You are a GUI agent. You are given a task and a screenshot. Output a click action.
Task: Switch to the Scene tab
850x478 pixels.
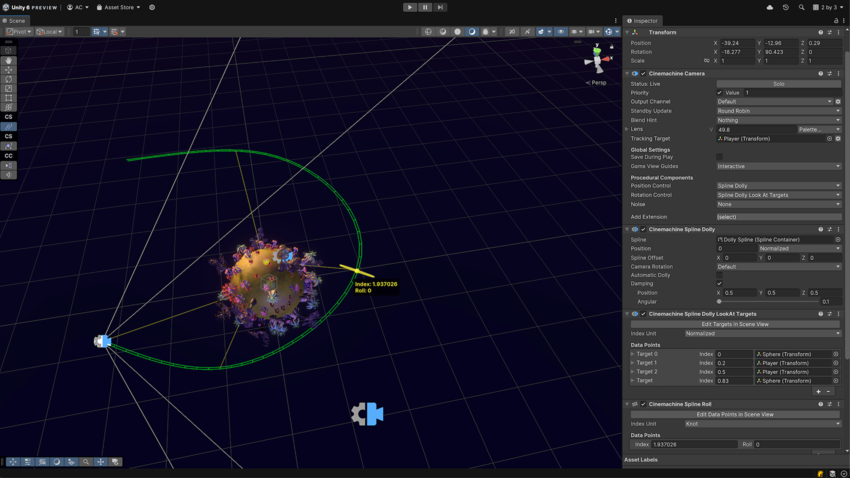coord(15,20)
